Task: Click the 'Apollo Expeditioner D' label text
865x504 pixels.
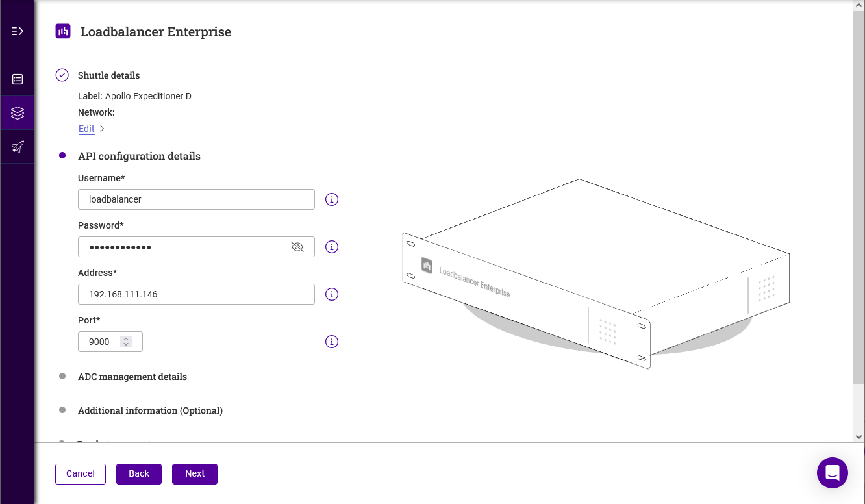Action: [148, 96]
